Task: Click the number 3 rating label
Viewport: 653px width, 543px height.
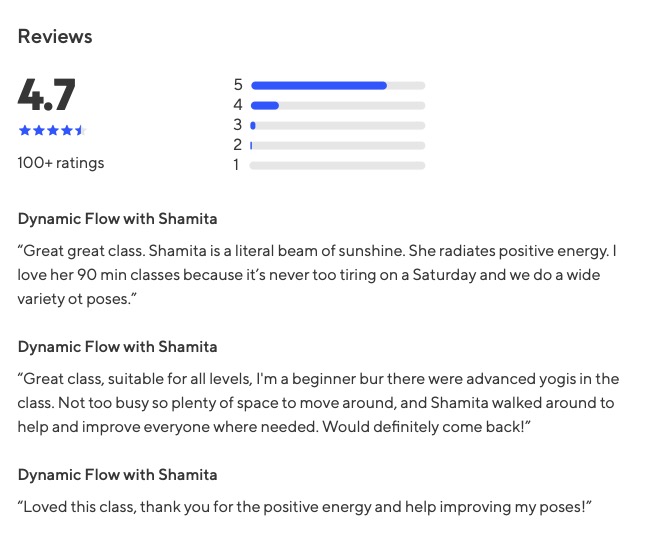Action: coord(238,125)
